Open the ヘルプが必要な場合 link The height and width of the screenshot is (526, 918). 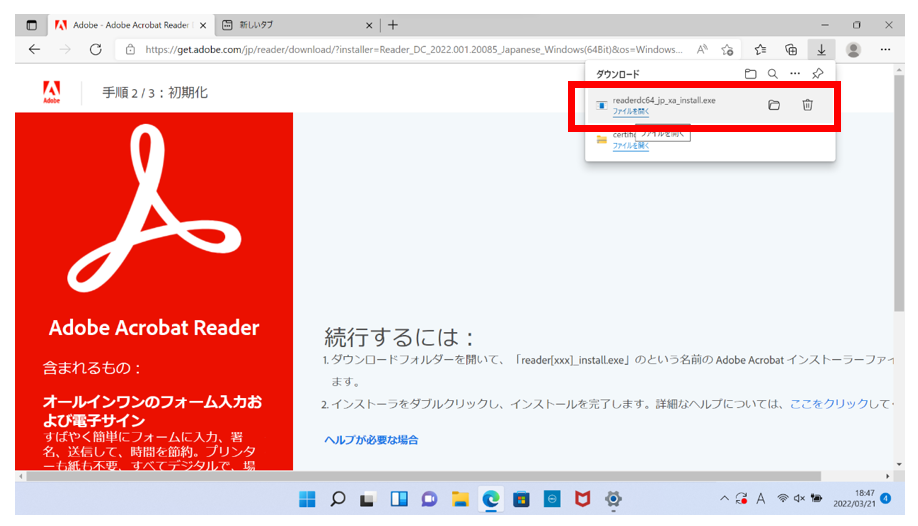371,440
